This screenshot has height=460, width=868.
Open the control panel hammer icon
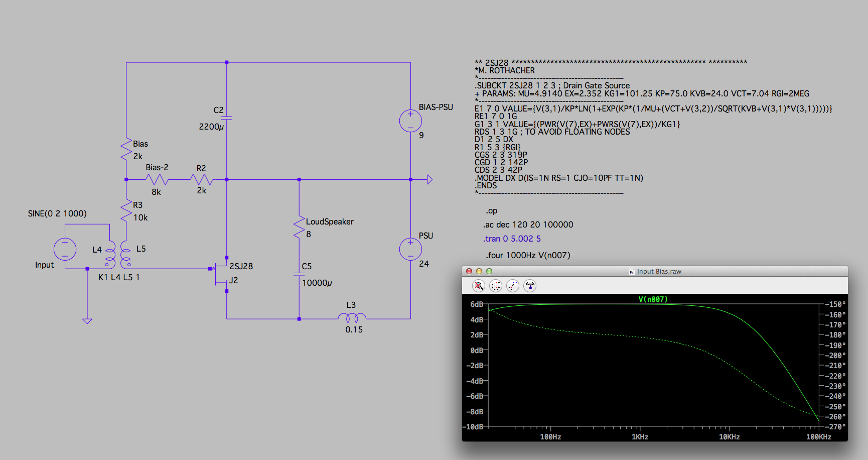(x=530, y=286)
